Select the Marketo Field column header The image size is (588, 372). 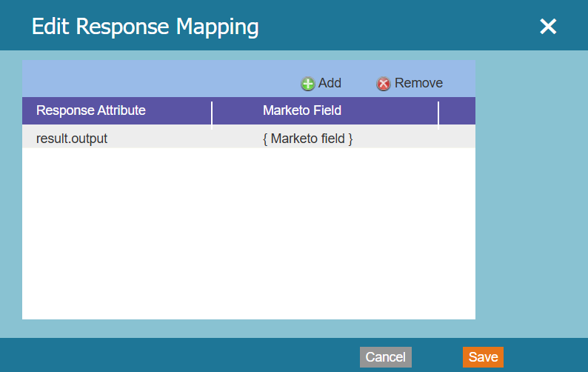(302, 110)
